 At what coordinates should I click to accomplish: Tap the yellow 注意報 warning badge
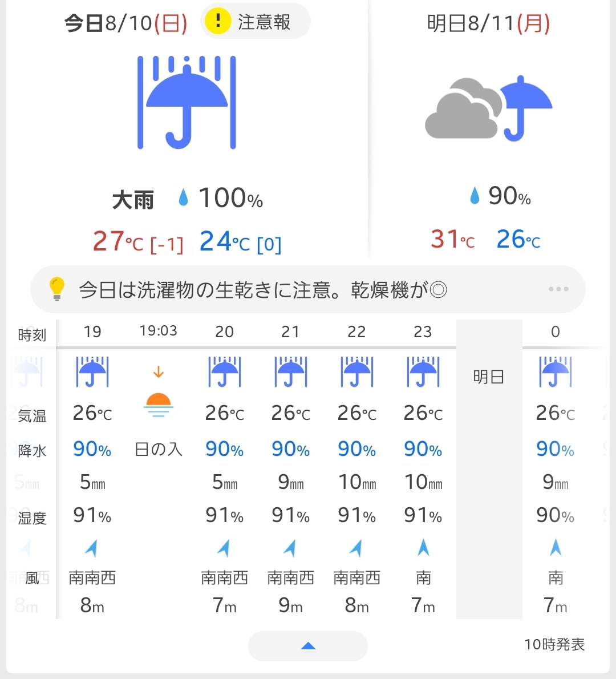pos(255,21)
